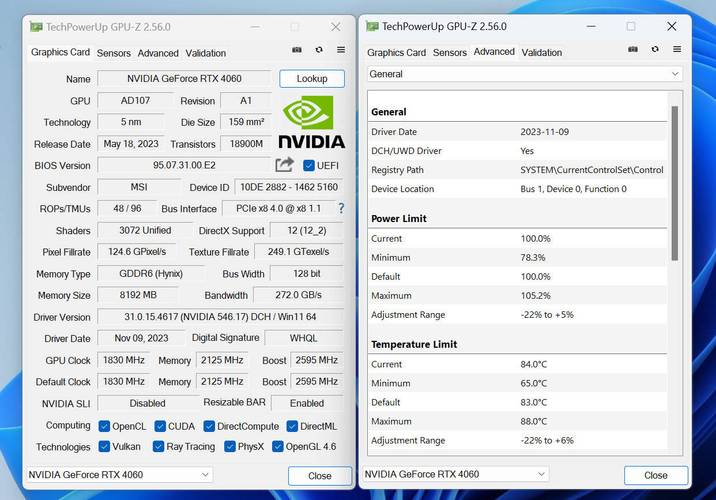Toggle the UEFI checkbox

pyautogui.click(x=309, y=165)
